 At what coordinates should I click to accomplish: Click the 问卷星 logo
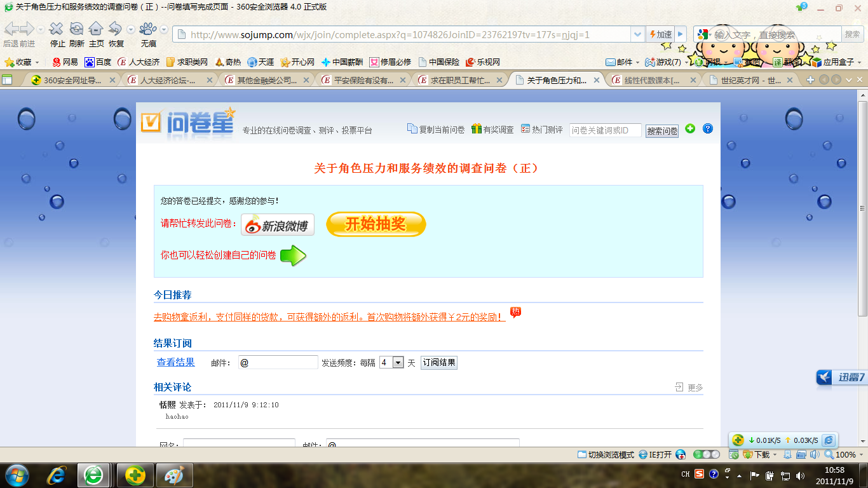coord(189,123)
